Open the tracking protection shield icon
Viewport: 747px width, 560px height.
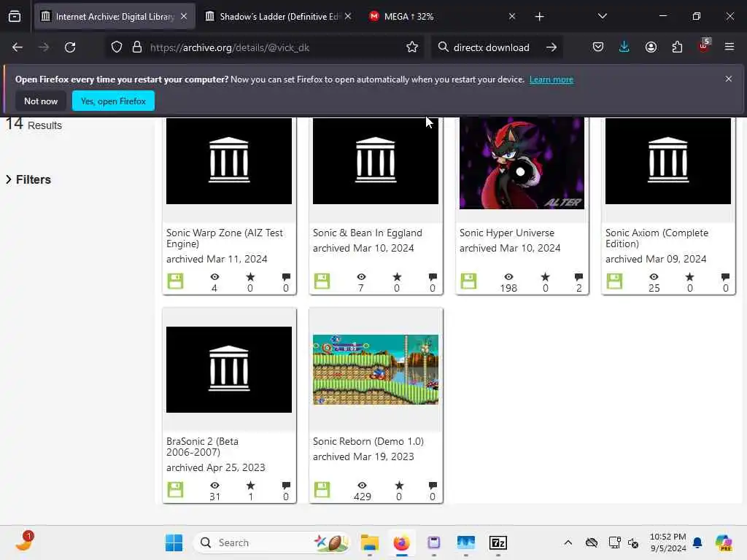click(117, 47)
